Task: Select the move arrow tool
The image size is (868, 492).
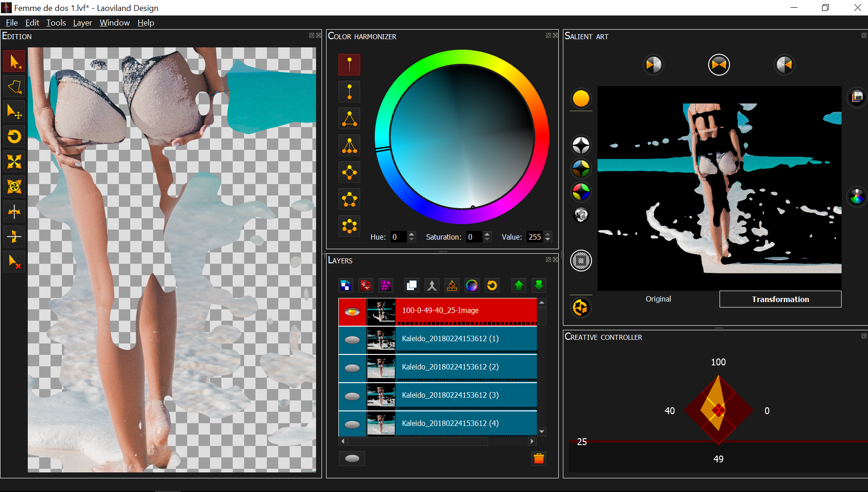Action: pos(14,112)
